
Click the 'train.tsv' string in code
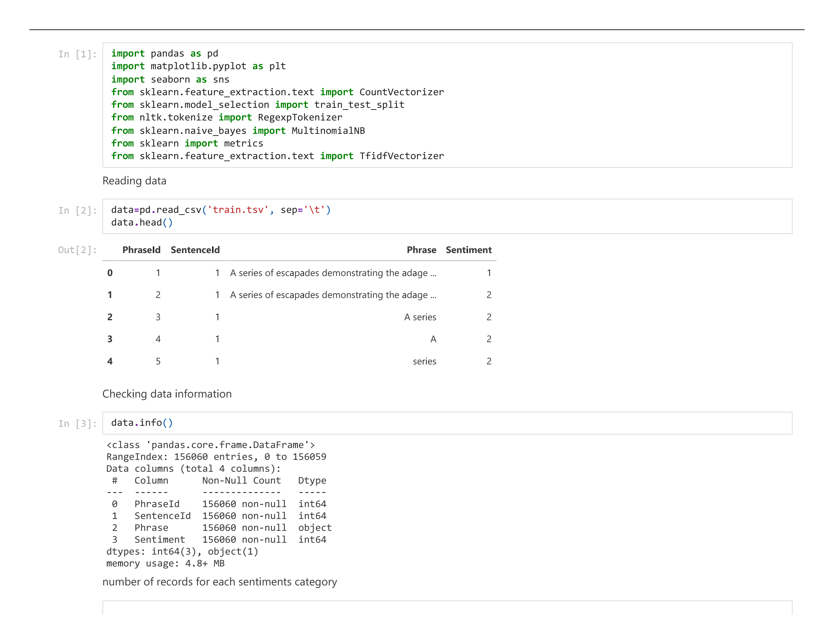tap(238, 210)
